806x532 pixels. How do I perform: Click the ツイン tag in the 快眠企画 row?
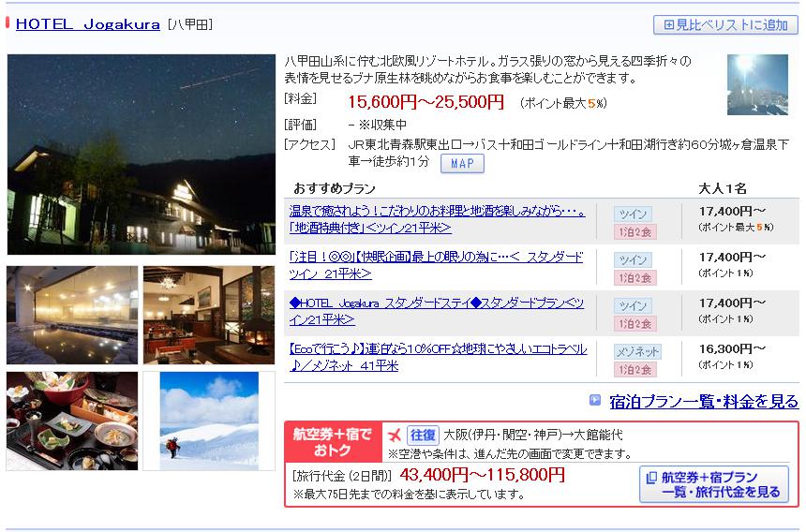tap(633, 259)
